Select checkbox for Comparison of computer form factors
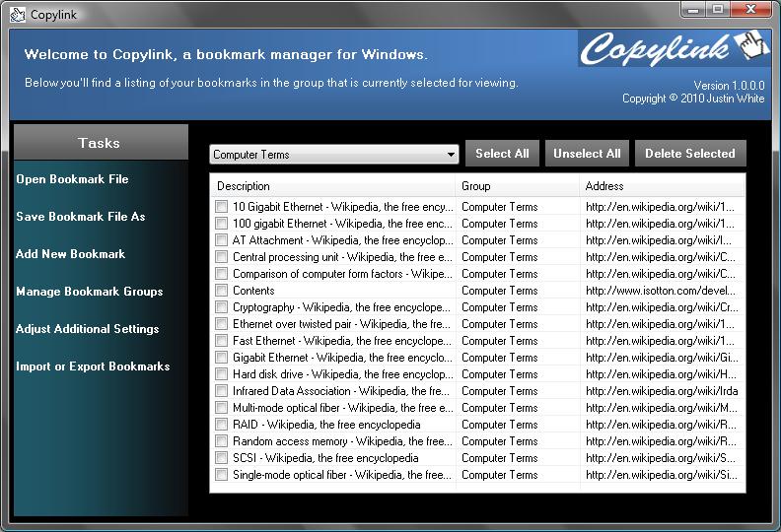This screenshot has height=532, width=781. click(221, 274)
